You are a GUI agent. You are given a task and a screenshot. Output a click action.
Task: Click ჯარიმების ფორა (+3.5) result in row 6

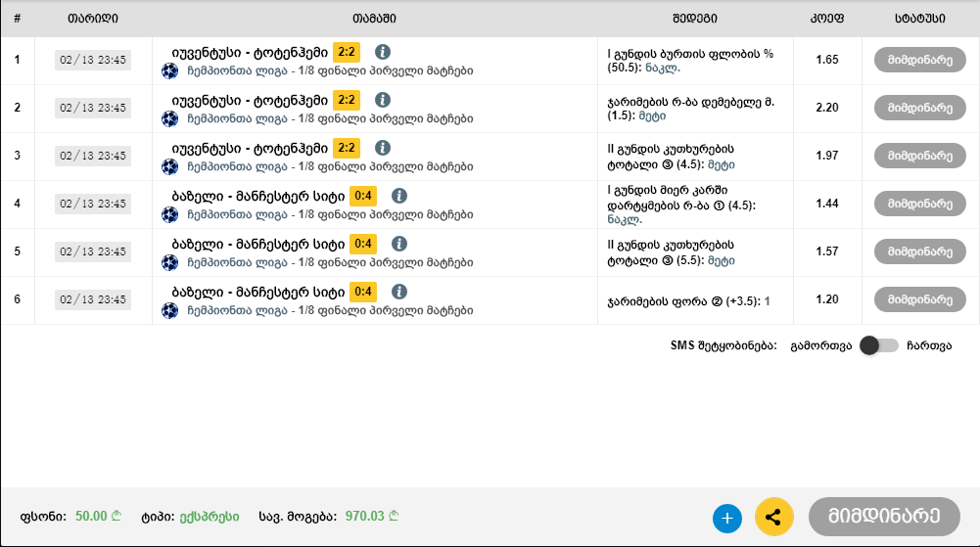click(x=689, y=301)
